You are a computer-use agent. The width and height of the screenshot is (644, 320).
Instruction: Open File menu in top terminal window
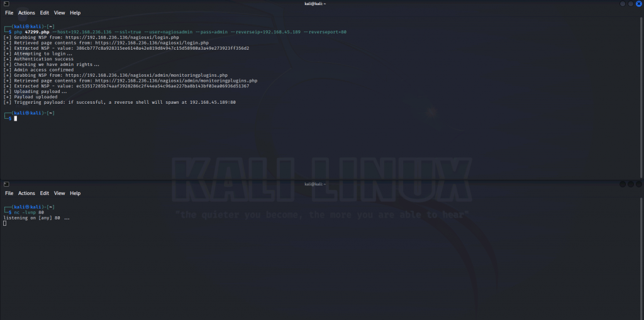[9, 13]
